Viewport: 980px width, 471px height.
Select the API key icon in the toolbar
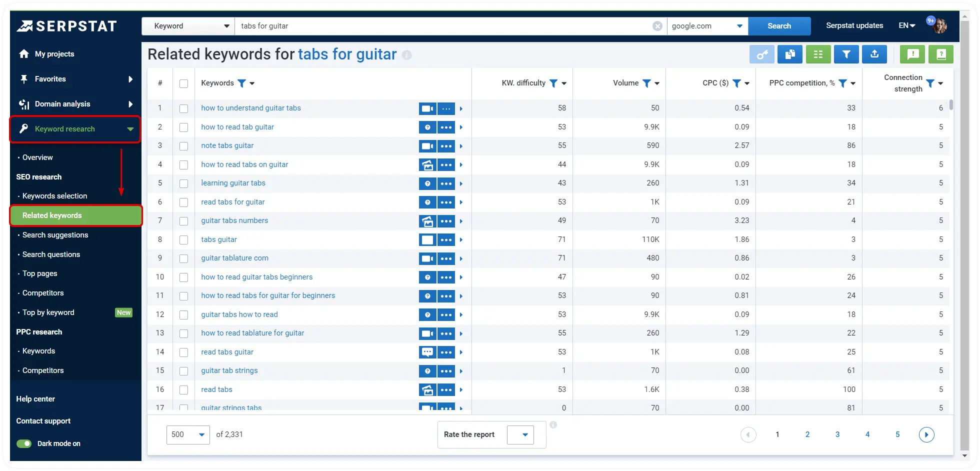coord(762,54)
